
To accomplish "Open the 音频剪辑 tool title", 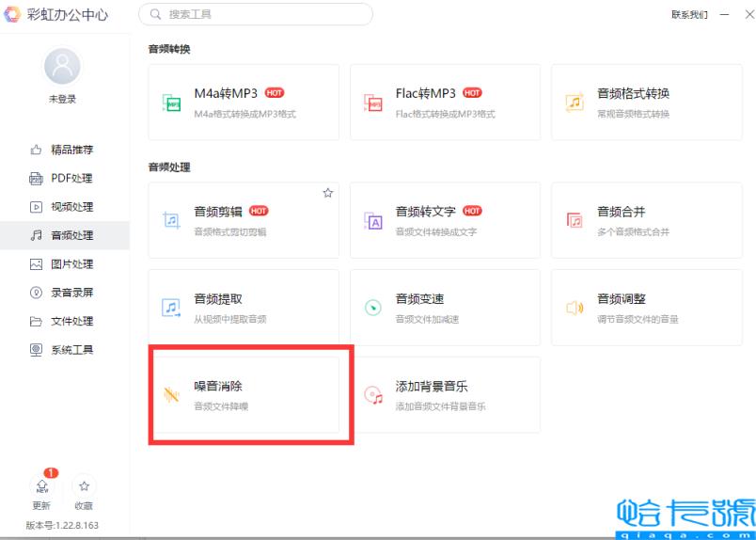I will pyautogui.click(x=218, y=212).
